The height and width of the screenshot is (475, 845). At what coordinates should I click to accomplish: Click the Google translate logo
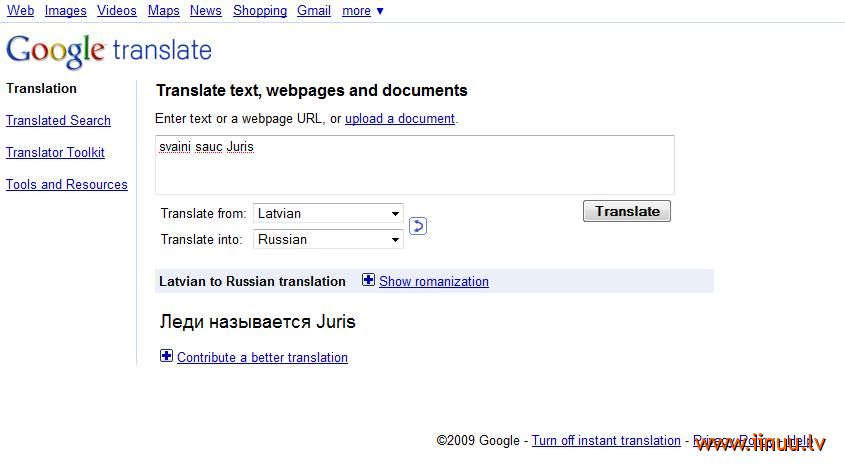point(109,51)
